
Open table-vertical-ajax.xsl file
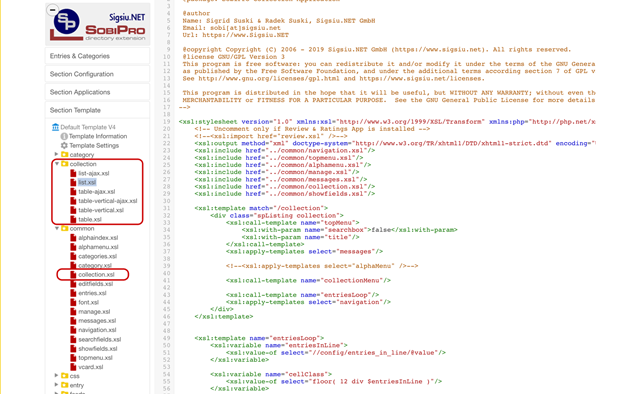[107, 201]
